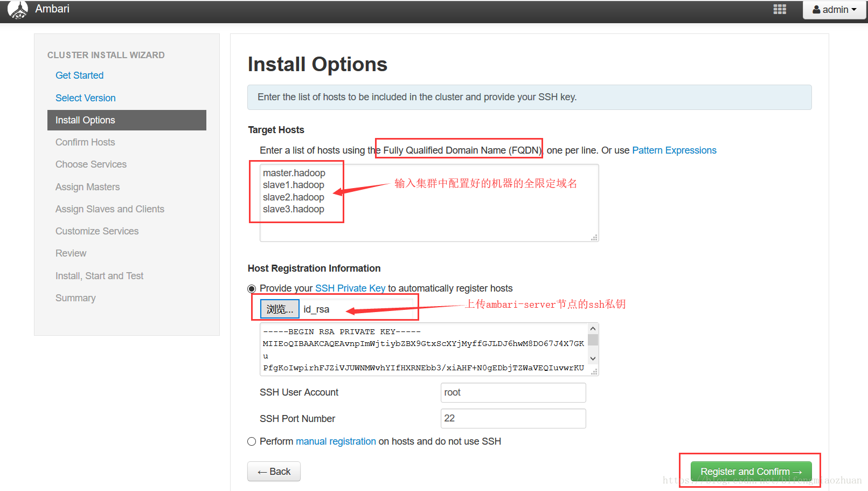Select the Review step
Image resolution: width=868 pixels, height=491 pixels.
point(71,253)
